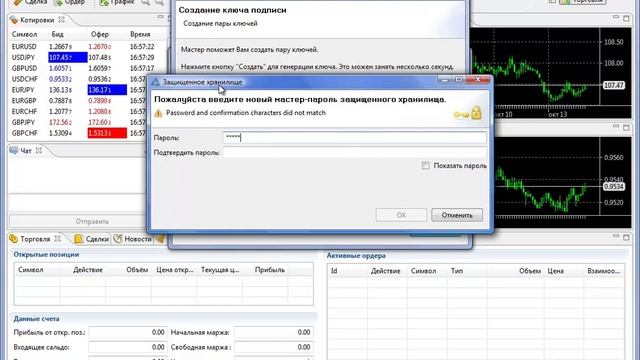Enable the Показать пароль checkbox
The height and width of the screenshot is (360, 640).
click(x=425, y=165)
